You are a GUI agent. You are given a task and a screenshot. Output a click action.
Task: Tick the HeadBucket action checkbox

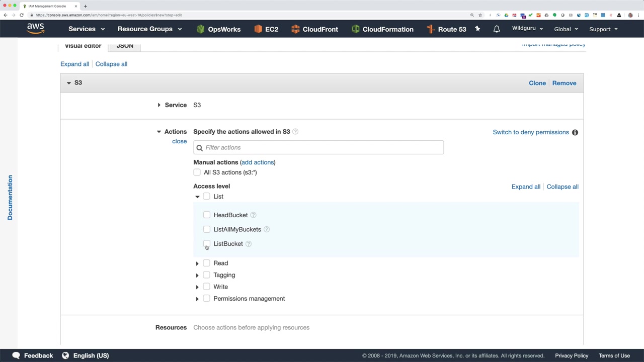(x=207, y=215)
